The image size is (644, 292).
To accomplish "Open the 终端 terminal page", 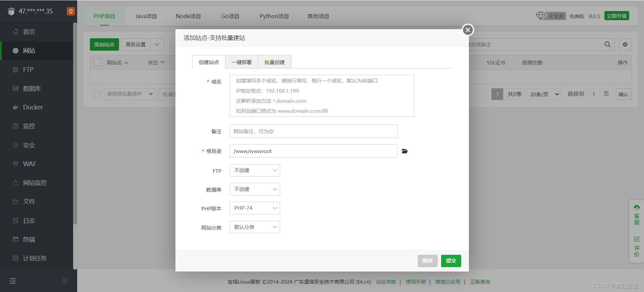I will 36,239.
